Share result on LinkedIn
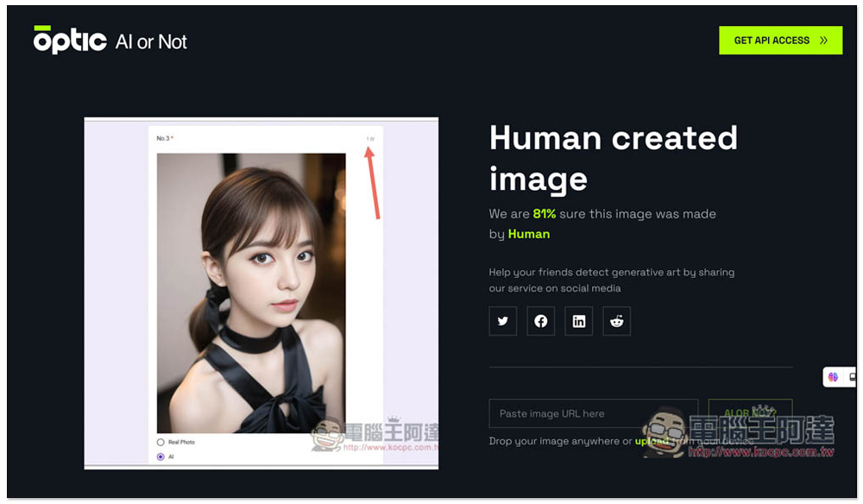Image resolution: width=863 pixels, height=504 pixels. tap(578, 321)
